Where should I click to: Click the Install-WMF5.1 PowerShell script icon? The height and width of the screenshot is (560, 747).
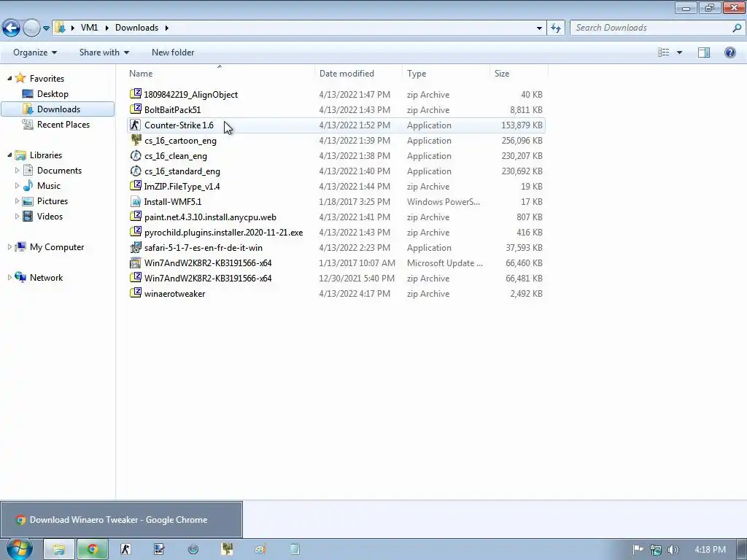[136, 201]
